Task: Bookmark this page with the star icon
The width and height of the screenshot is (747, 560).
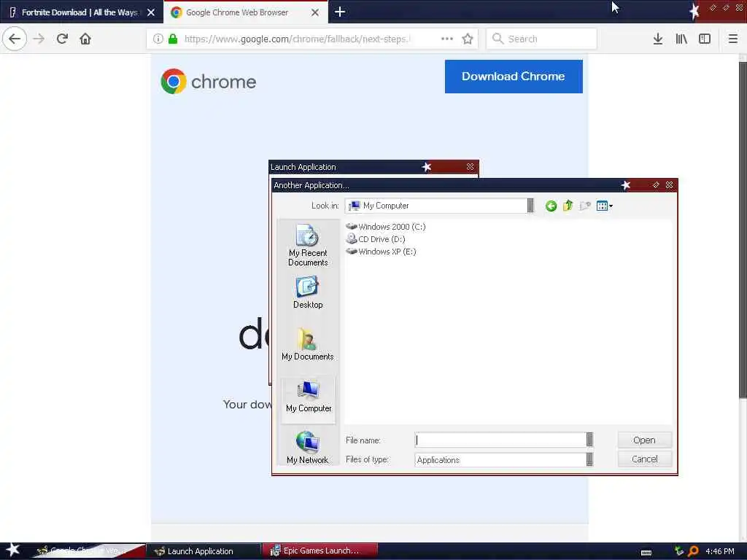Action: tap(468, 39)
